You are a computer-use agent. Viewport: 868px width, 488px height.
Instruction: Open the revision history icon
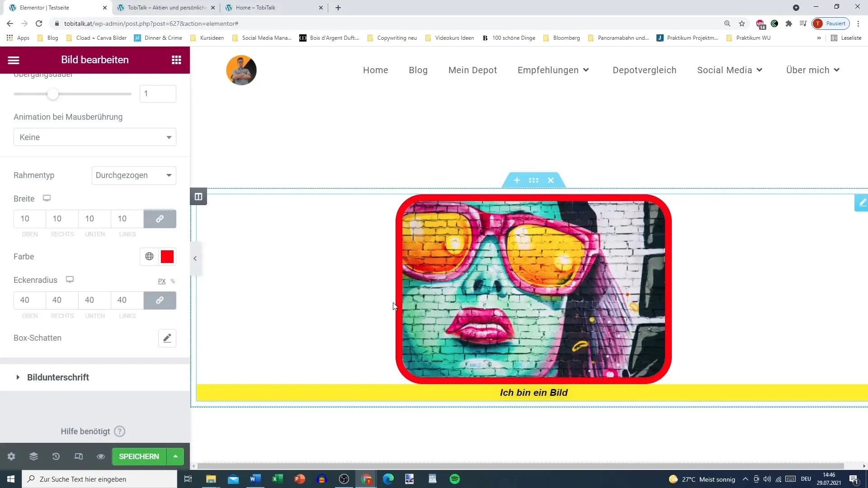pyautogui.click(x=56, y=456)
